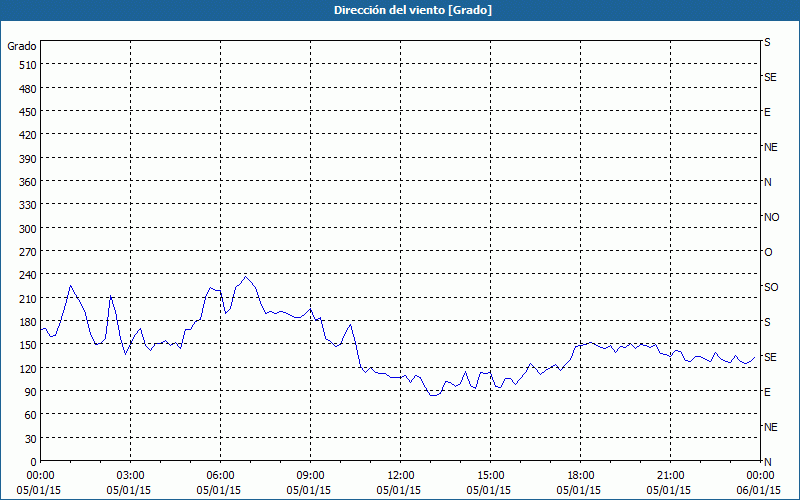The width and height of the screenshot is (800, 500).
Task: Click the NE compass label near 400 level
Action: tap(770, 147)
